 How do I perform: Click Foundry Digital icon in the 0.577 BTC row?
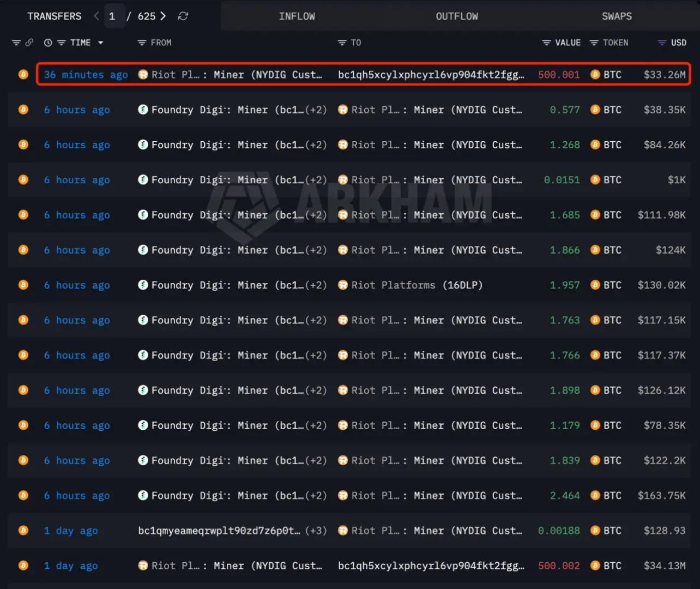pos(143,110)
